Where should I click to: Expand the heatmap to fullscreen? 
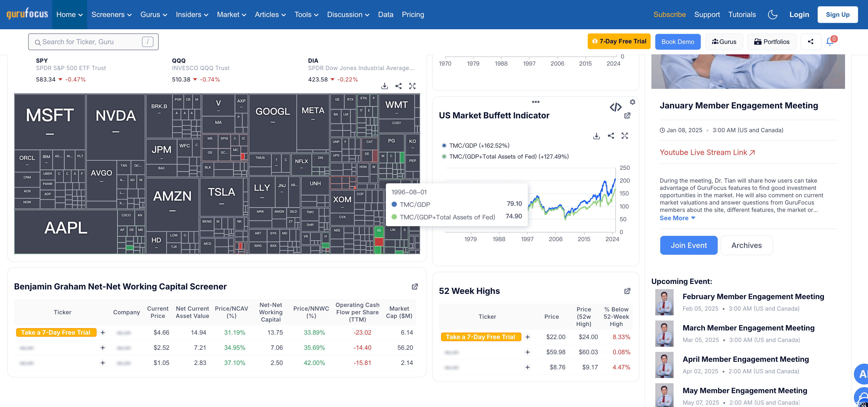412,86
